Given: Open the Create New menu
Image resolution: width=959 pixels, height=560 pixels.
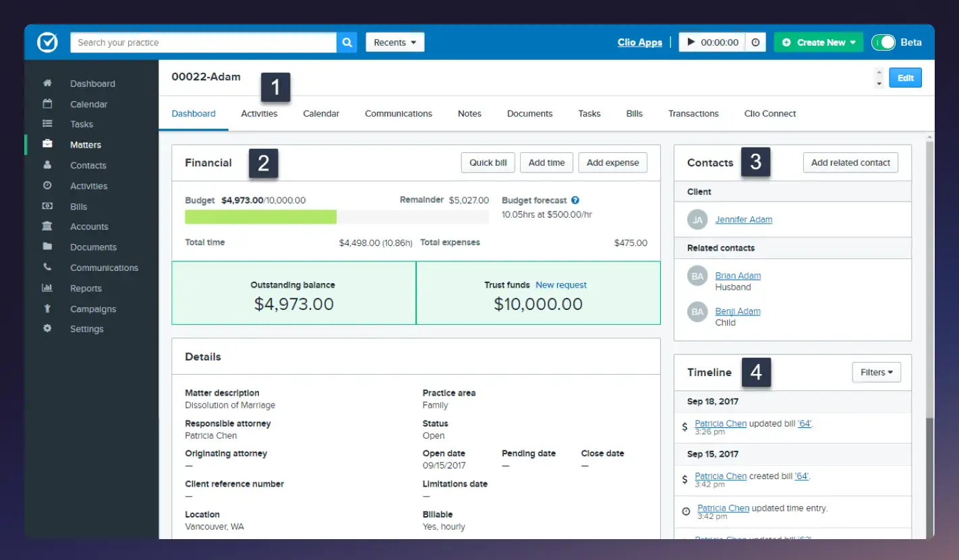Looking at the screenshot, I should pos(818,42).
